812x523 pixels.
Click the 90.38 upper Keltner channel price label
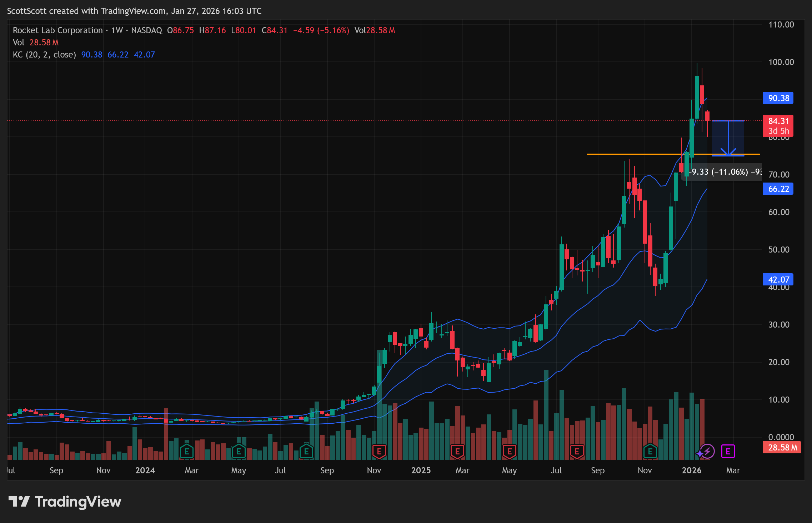[x=778, y=98]
